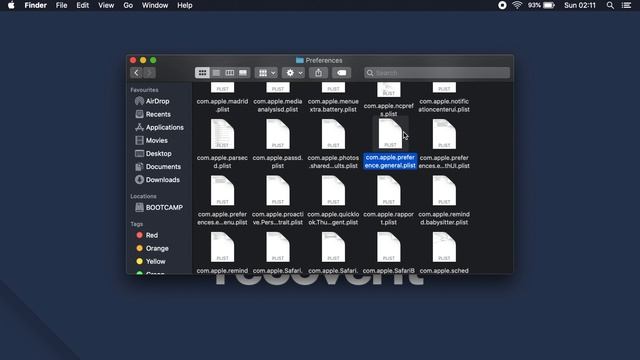Open Notification Center list icon
Screen dimensions: 640x360
tap(626, 5)
